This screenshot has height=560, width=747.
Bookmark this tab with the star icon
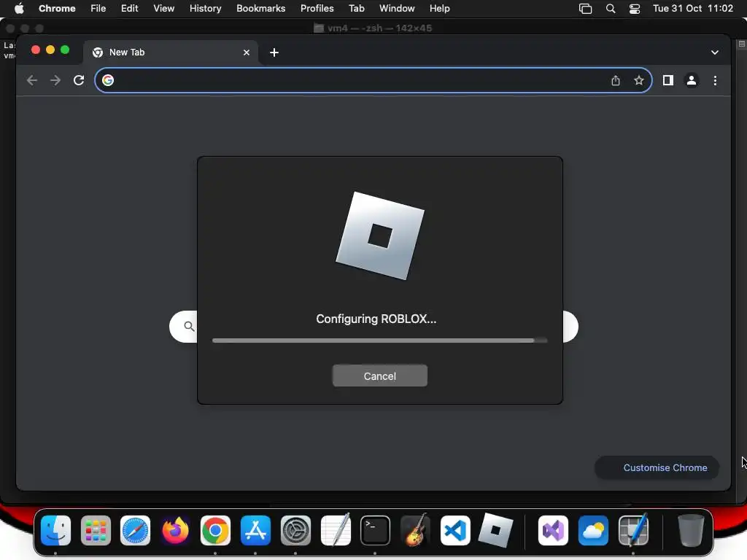click(x=639, y=80)
